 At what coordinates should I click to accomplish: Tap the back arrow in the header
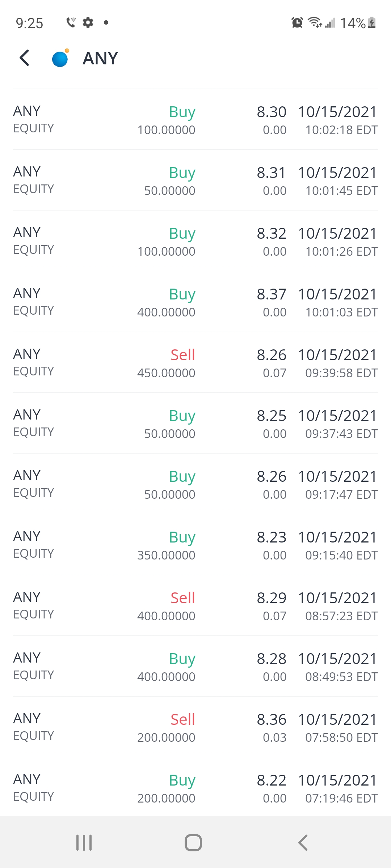pos(25,58)
